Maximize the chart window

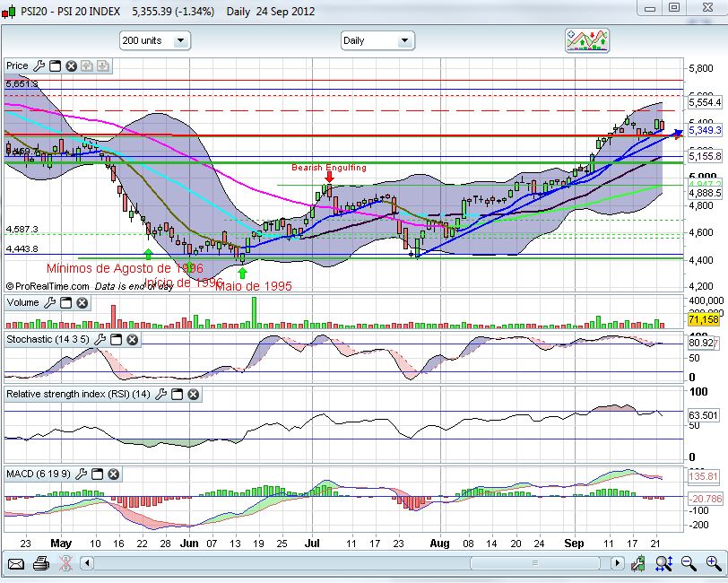click(674, 8)
